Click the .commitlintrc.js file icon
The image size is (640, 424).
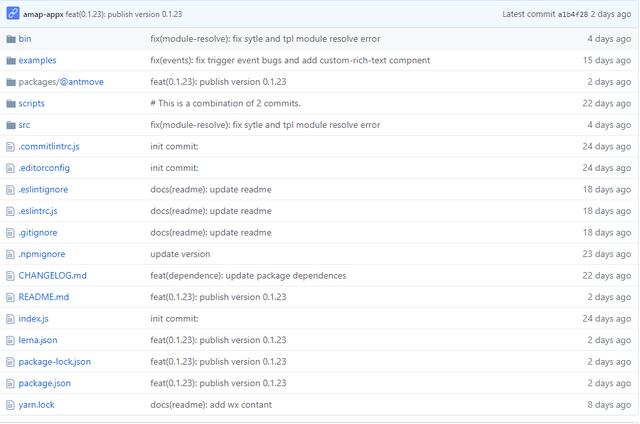(x=10, y=147)
